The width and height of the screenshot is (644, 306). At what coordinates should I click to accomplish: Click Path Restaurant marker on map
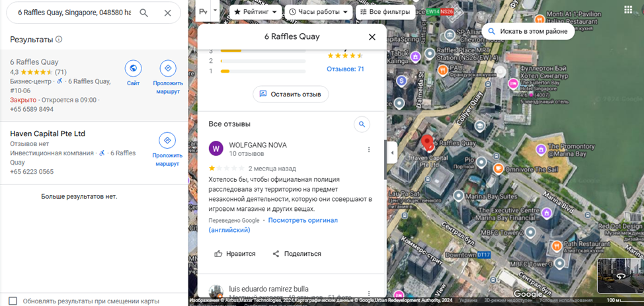click(x=557, y=246)
